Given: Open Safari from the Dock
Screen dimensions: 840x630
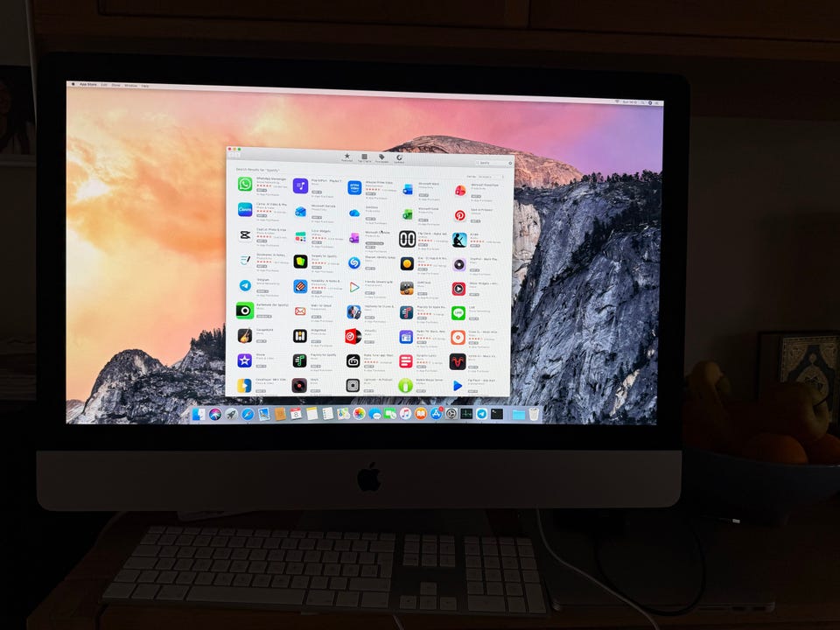Looking at the screenshot, I should tap(248, 414).
